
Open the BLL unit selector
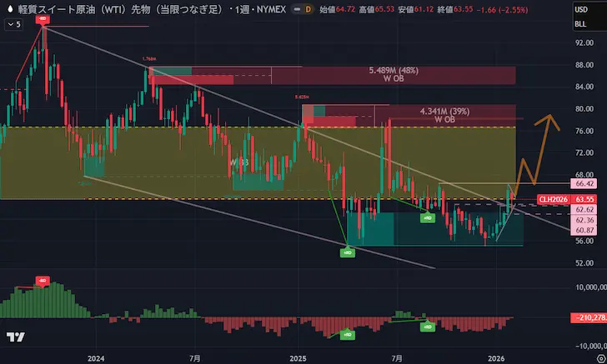(x=580, y=24)
